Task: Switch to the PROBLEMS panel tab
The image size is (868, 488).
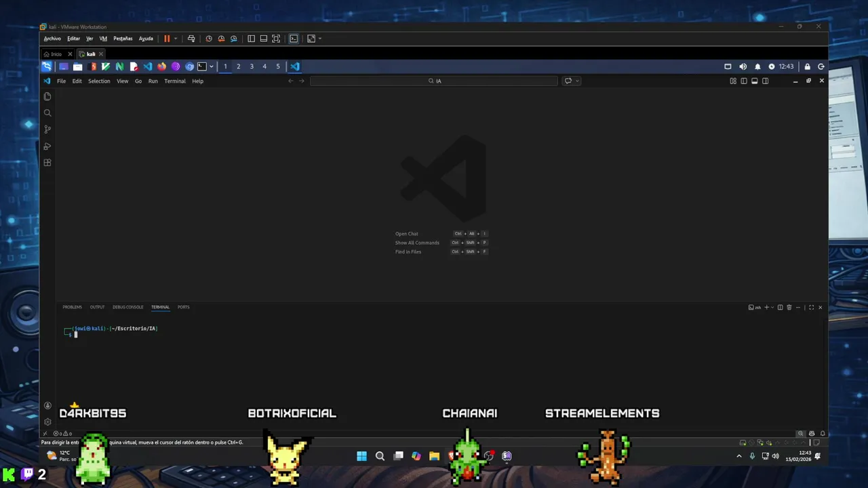Action: (72, 307)
